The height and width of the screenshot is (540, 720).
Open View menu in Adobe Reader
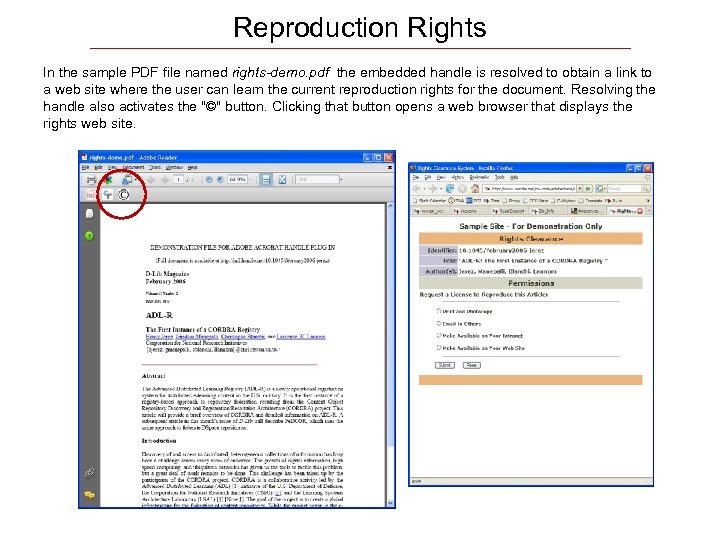[112, 167]
